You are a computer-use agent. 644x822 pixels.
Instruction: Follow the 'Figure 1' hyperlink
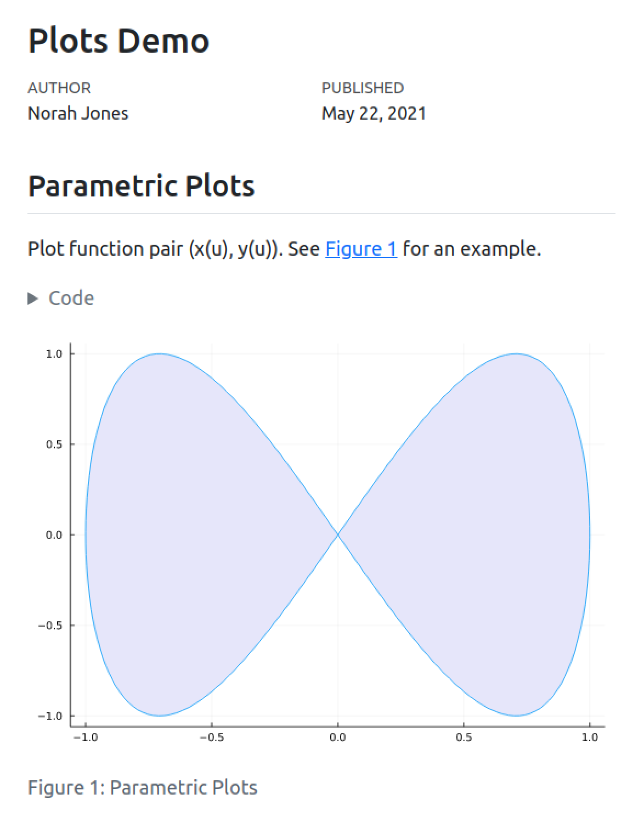pyautogui.click(x=360, y=249)
